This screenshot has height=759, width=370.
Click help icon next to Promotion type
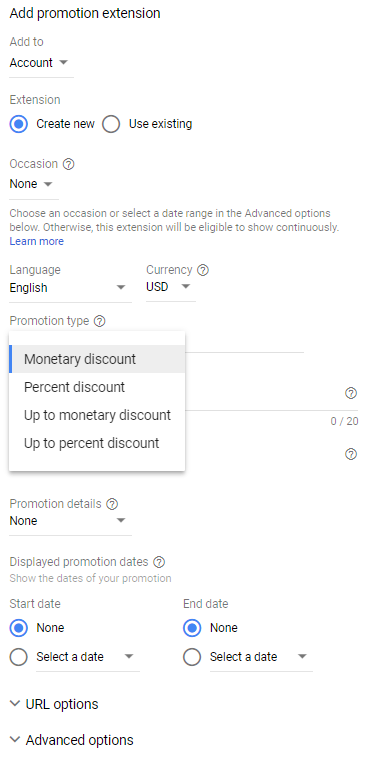100,321
